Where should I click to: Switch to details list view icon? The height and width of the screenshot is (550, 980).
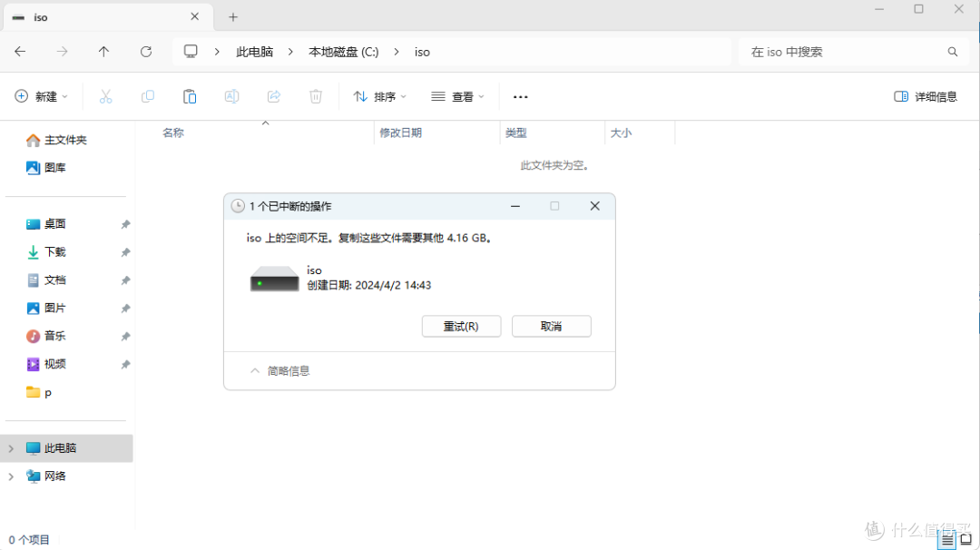click(x=947, y=539)
